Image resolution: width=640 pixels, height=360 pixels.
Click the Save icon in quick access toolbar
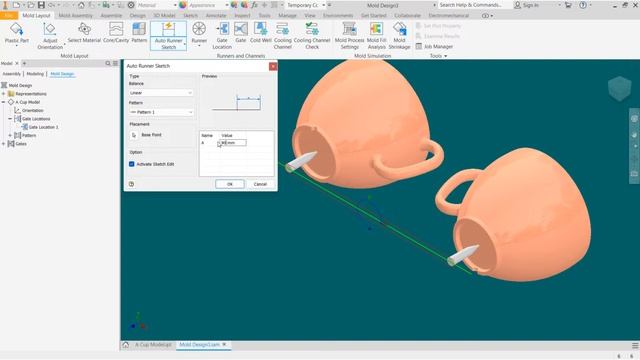(41, 5)
